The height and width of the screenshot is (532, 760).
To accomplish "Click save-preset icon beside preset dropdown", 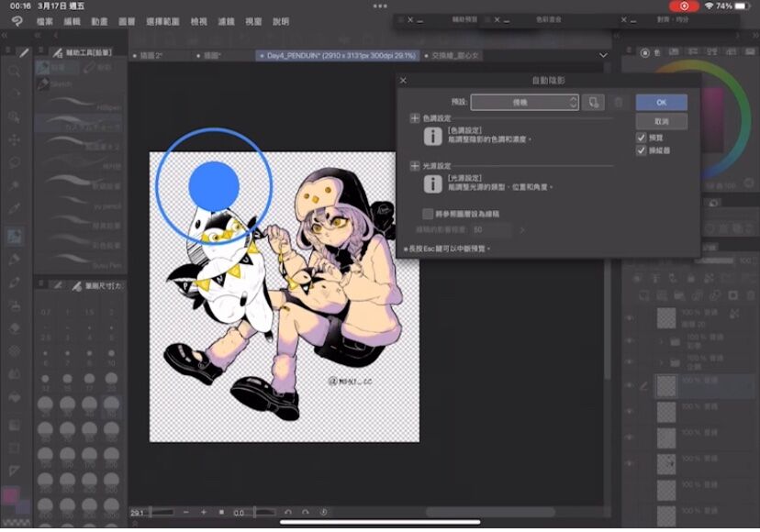I will [x=593, y=103].
